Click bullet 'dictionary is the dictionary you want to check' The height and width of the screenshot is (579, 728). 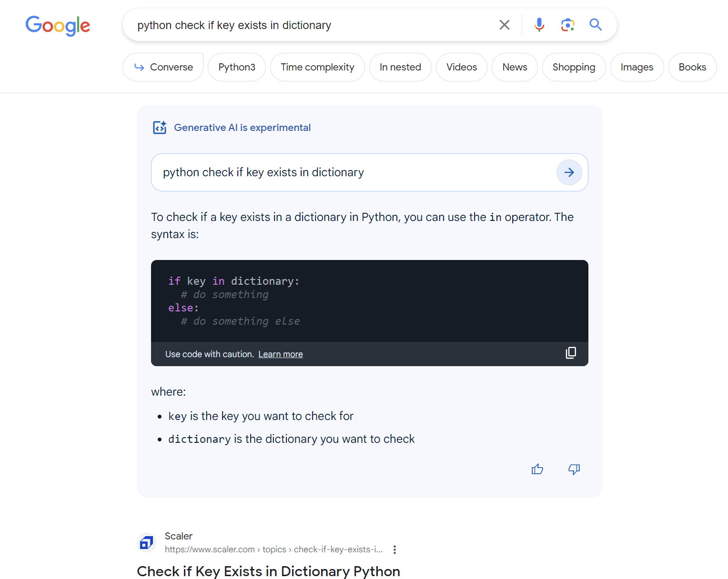[x=291, y=439]
